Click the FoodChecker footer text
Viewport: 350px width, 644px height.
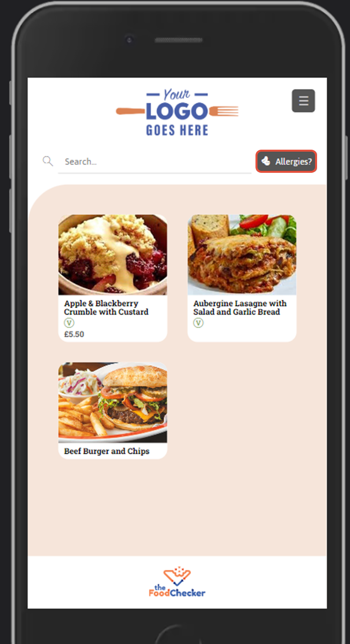pyautogui.click(x=177, y=592)
